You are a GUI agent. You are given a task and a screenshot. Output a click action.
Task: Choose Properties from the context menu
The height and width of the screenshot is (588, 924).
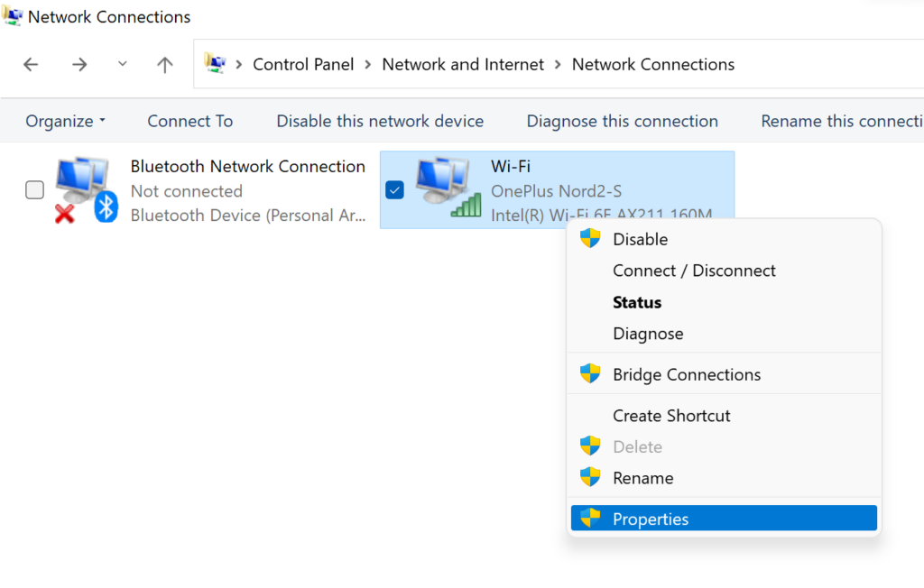(x=650, y=519)
